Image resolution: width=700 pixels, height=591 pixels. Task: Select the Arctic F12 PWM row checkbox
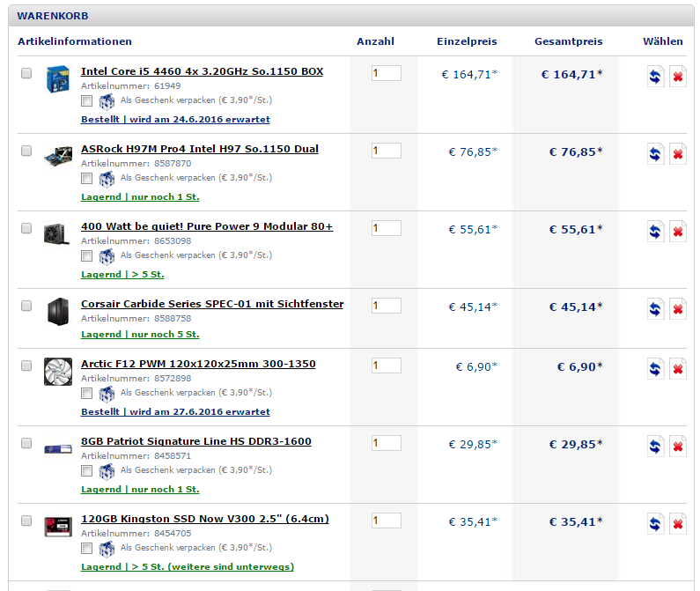point(26,366)
